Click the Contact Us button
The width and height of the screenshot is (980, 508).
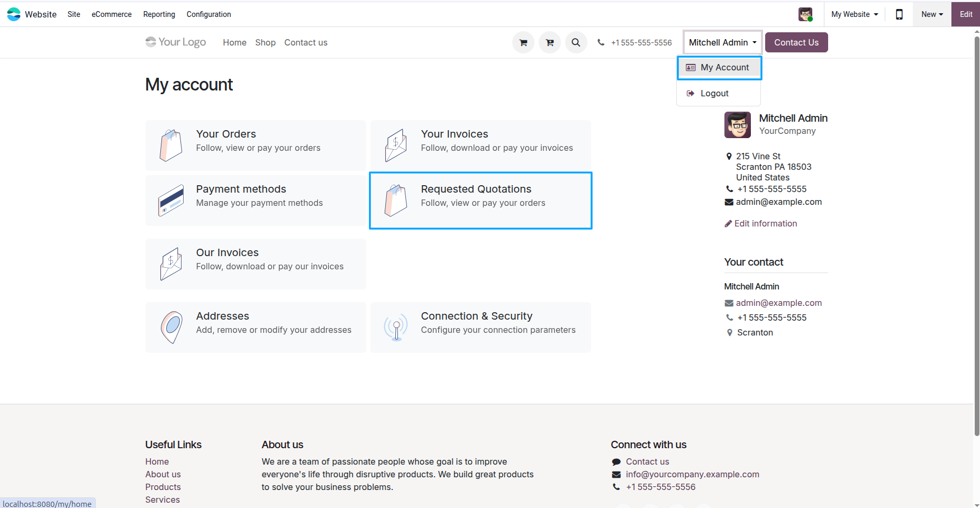796,42
